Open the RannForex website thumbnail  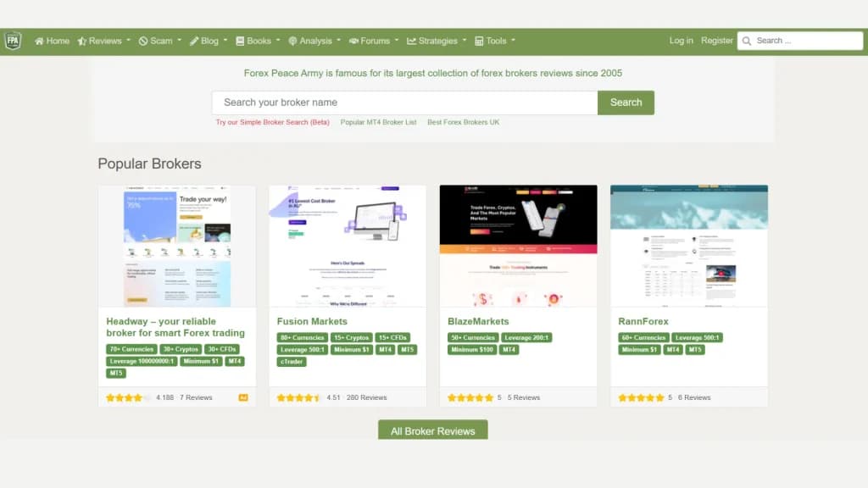(x=689, y=247)
